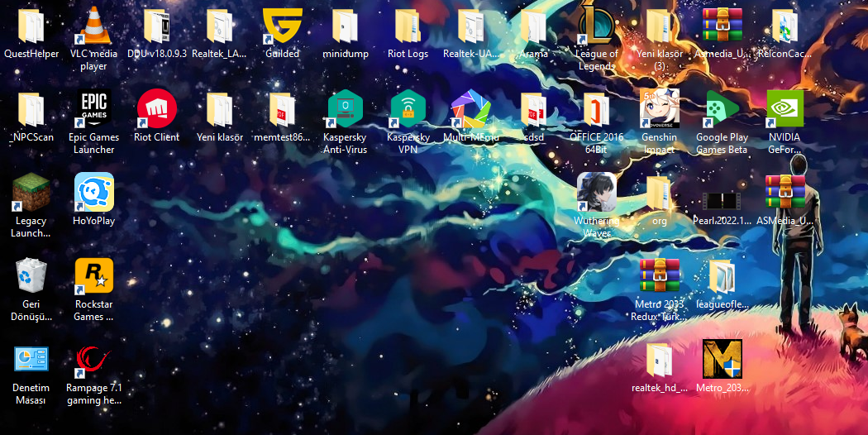Select Metro 2033 Redux Türk... archive
The width and height of the screenshot is (868, 435).
click(x=660, y=275)
